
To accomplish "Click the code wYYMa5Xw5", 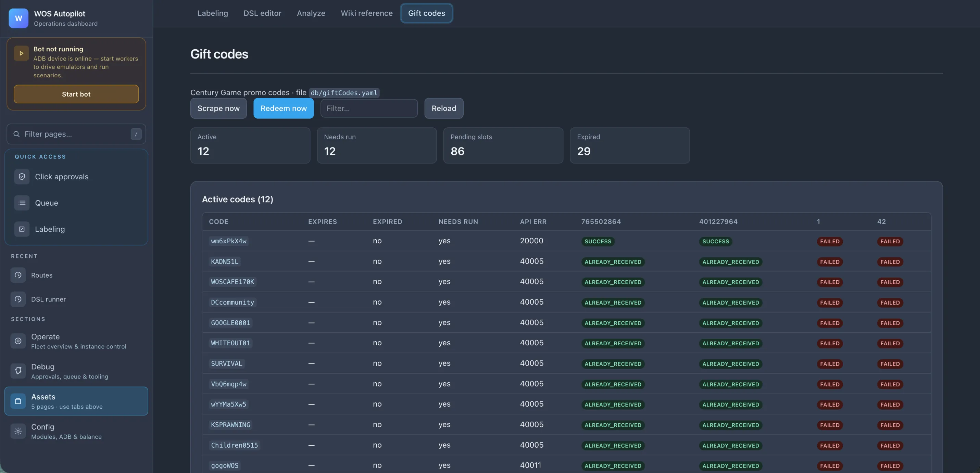I will coord(229,404).
